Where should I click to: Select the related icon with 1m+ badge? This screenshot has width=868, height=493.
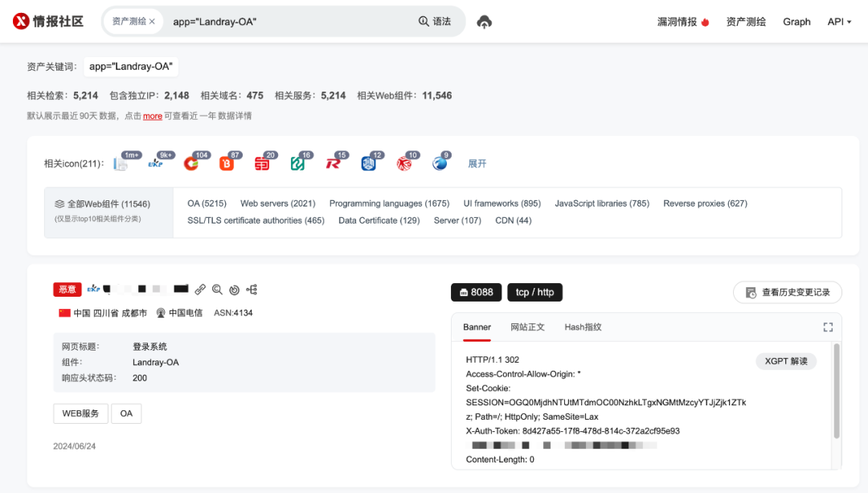click(121, 163)
